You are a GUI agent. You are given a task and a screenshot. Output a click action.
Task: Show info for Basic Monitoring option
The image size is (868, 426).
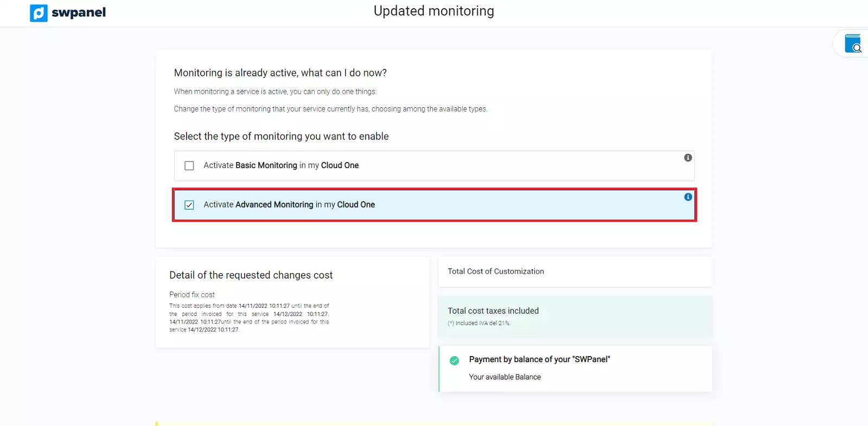688,158
